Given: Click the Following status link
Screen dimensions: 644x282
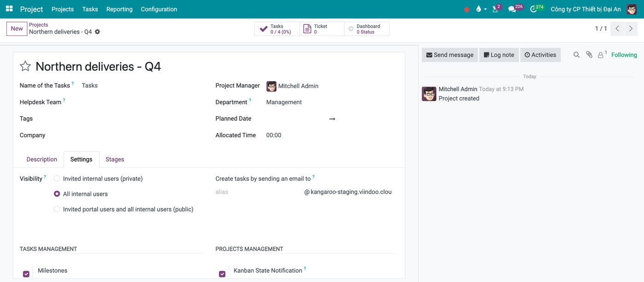Looking at the screenshot, I should (x=624, y=55).
